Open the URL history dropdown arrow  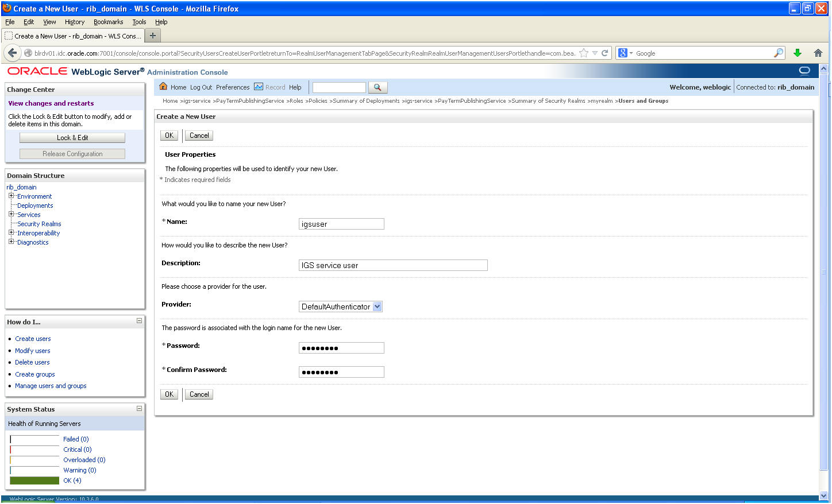[595, 53]
